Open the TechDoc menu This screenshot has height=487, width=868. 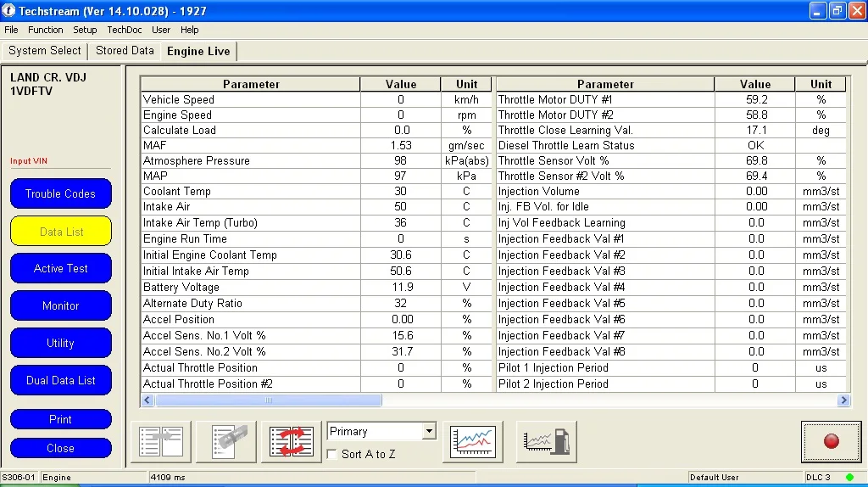pos(124,30)
